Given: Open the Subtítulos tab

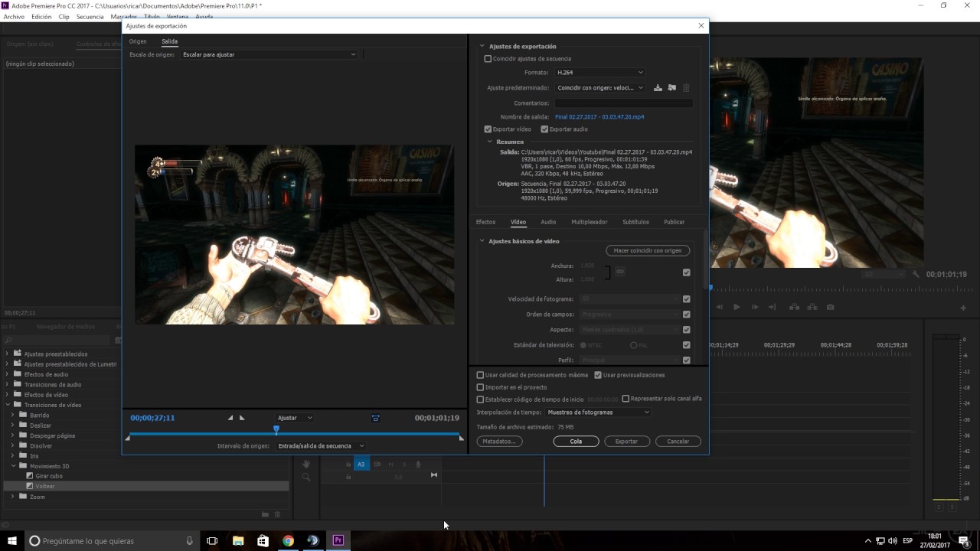Looking at the screenshot, I should tap(635, 222).
